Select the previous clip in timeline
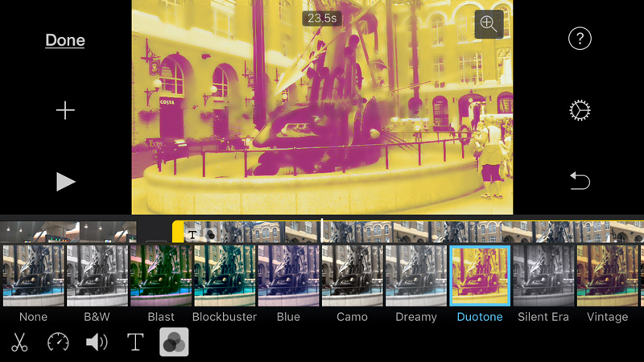Image resolution: width=644 pixels, height=362 pixels. [x=68, y=232]
